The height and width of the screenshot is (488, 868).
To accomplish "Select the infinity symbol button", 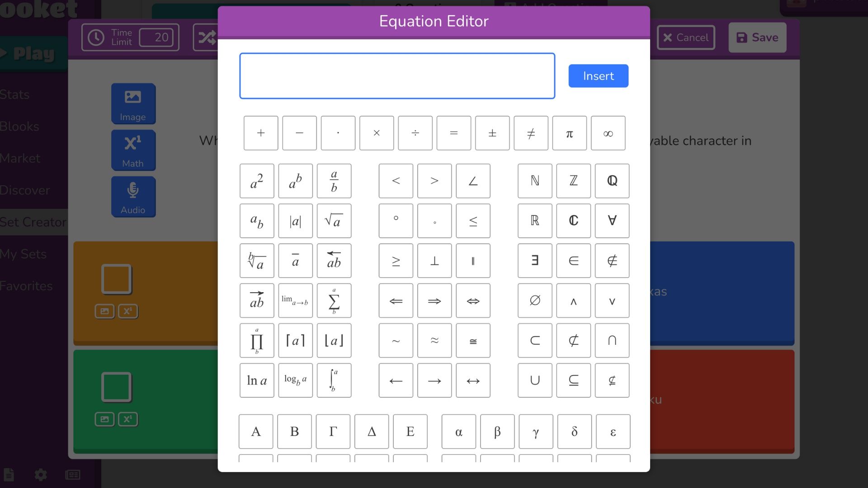I will coord(608,132).
